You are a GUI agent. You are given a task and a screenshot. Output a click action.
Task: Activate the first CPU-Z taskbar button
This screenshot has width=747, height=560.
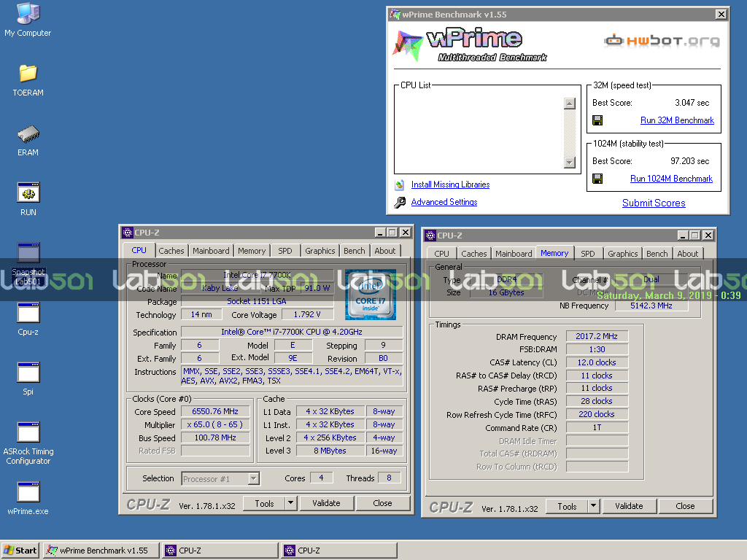[220, 551]
